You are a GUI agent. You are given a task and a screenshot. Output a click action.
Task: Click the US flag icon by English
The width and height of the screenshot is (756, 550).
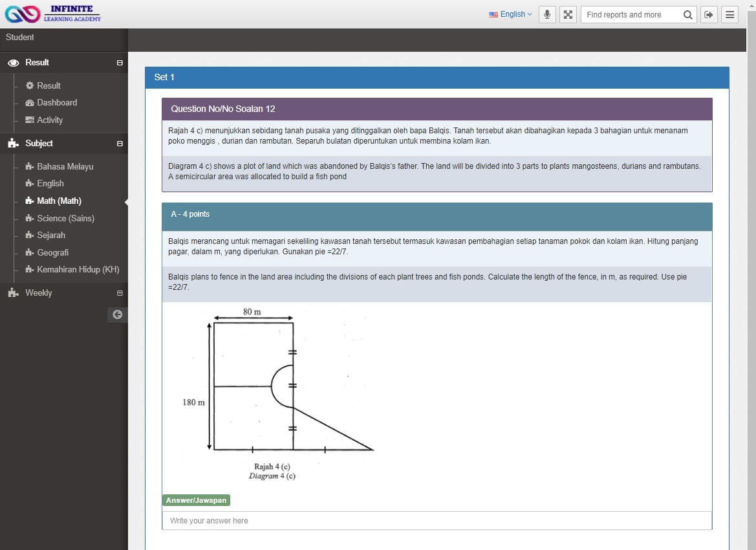click(x=493, y=14)
